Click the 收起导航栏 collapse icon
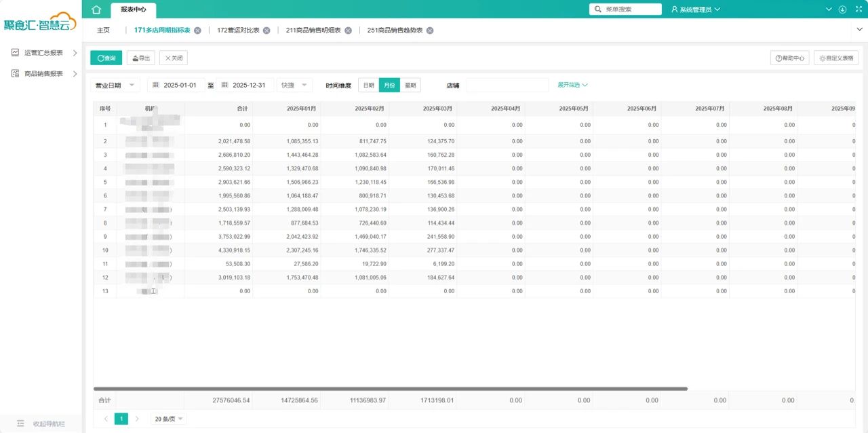The image size is (868, 433). click(20, 423)
